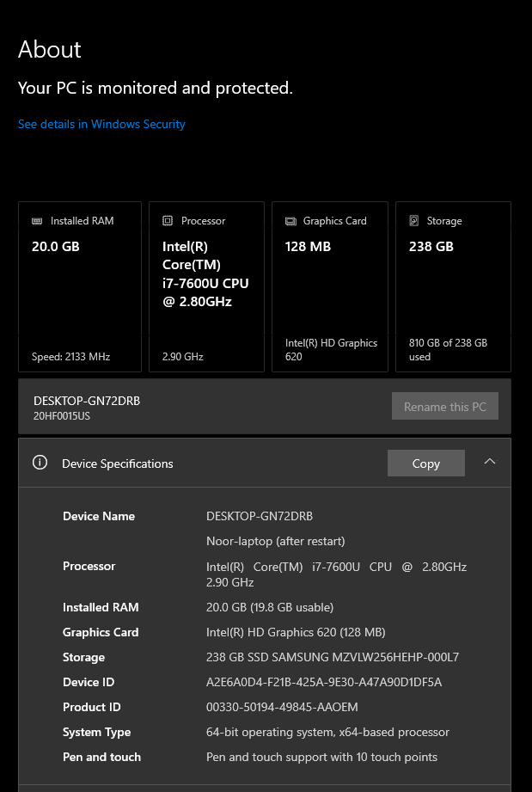
Task: Collapse the Device Specifications section chevron
Action: pyautogui.click(x=490, y=462)
